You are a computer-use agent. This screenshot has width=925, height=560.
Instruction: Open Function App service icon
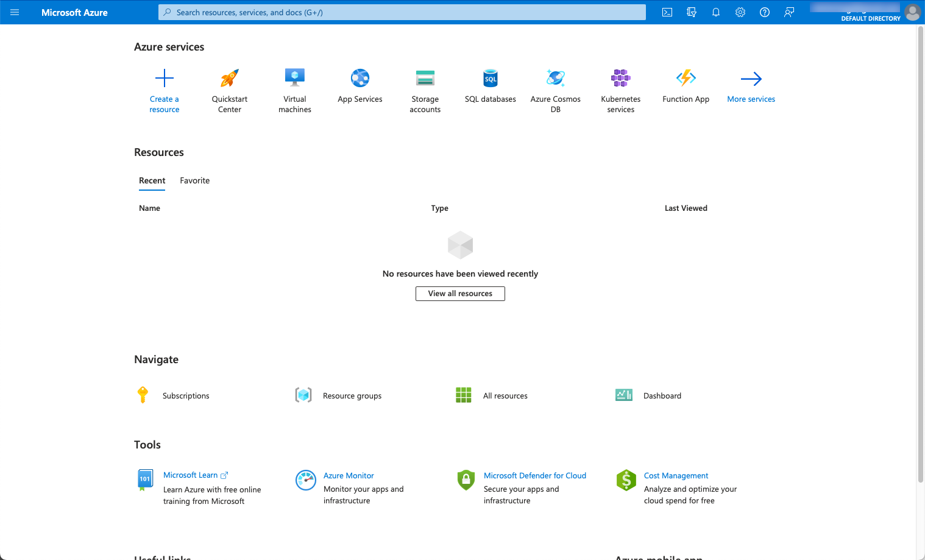[x=686, y=78]
